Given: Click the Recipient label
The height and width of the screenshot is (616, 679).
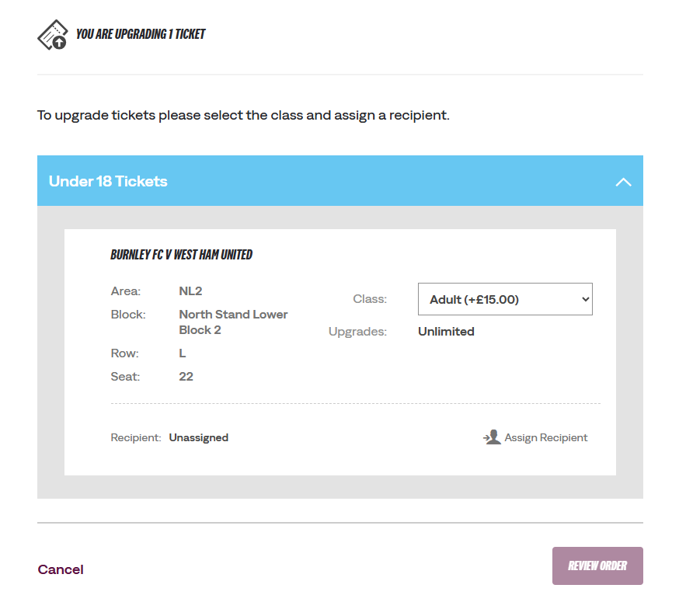Looking at the screenshot, I should [136, 437].
